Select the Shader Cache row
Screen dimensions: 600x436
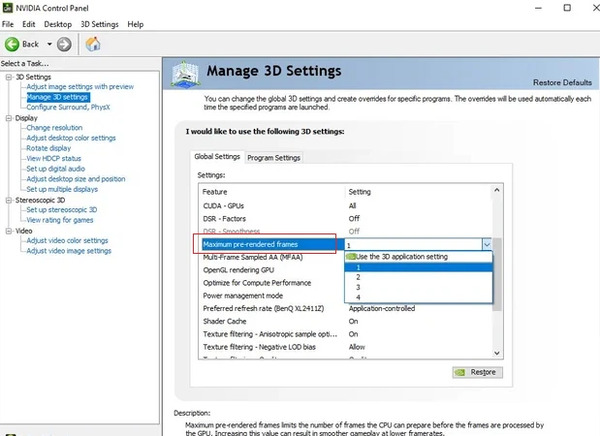pyautogui.click(x=346, y=321)
